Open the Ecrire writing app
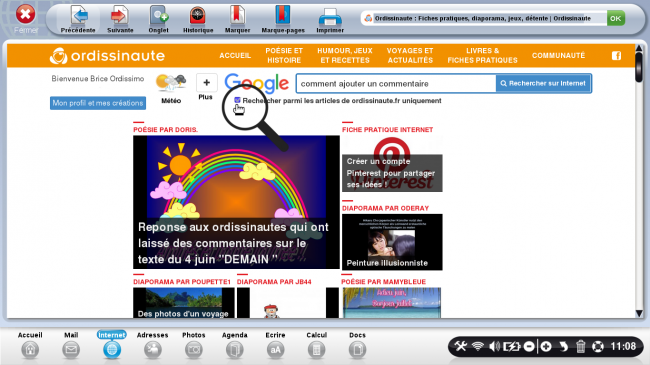 point(275,345)
